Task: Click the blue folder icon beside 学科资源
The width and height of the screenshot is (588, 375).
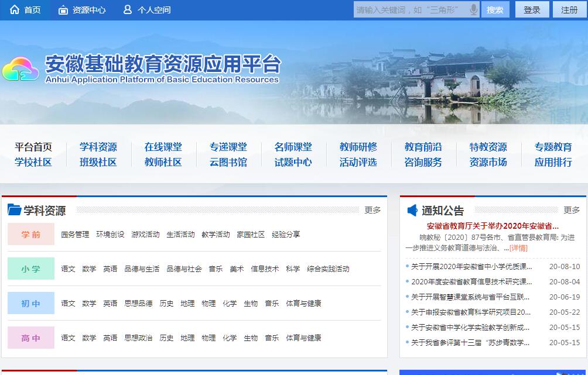Action: pyautogui.click(x=14, y=209)
